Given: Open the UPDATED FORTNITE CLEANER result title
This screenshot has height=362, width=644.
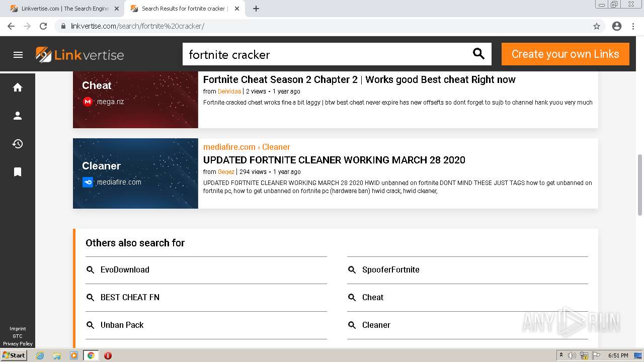Looking at the screenshot, I should point(334,160).
